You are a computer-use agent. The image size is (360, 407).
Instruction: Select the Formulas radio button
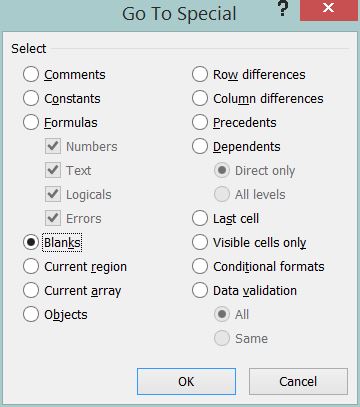coord(31,122)
